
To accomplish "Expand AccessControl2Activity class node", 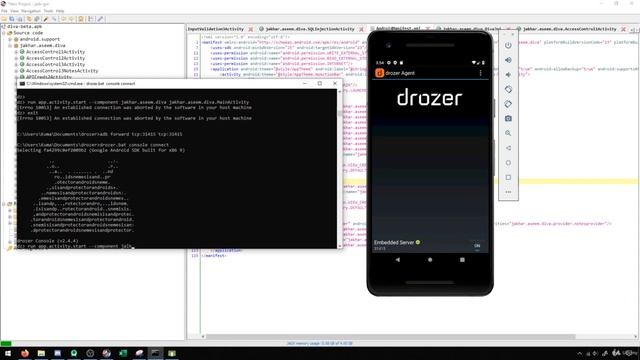I will point(16,58).
